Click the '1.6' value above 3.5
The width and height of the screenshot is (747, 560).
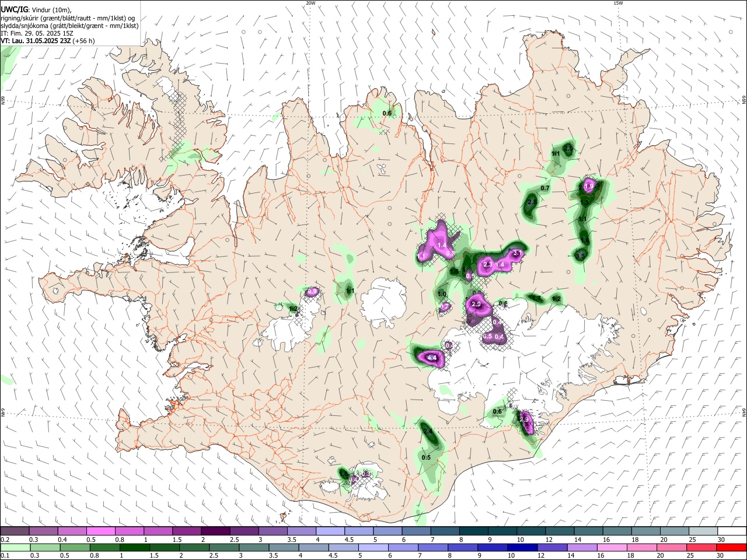585,241
